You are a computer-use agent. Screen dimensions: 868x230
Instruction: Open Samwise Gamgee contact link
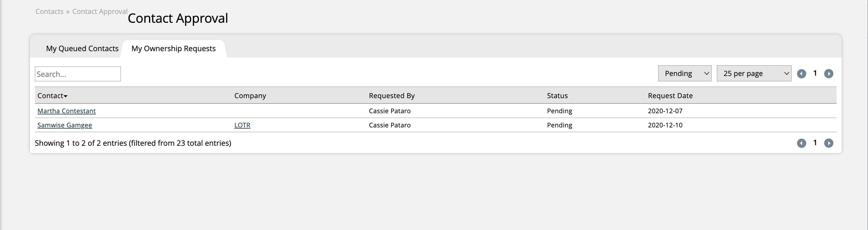(x=65, y=125)
